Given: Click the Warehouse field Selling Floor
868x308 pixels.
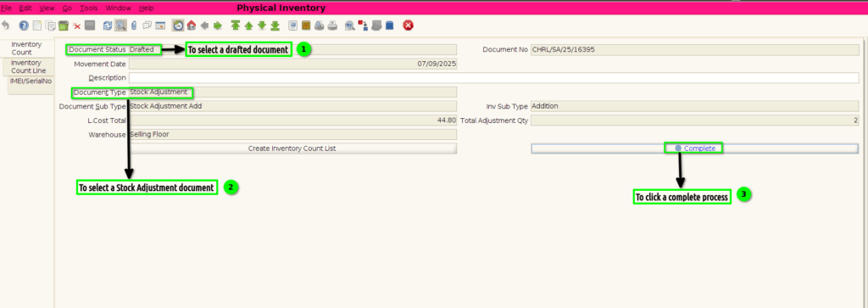Looking at the screenshot, I should click(292, 134).
